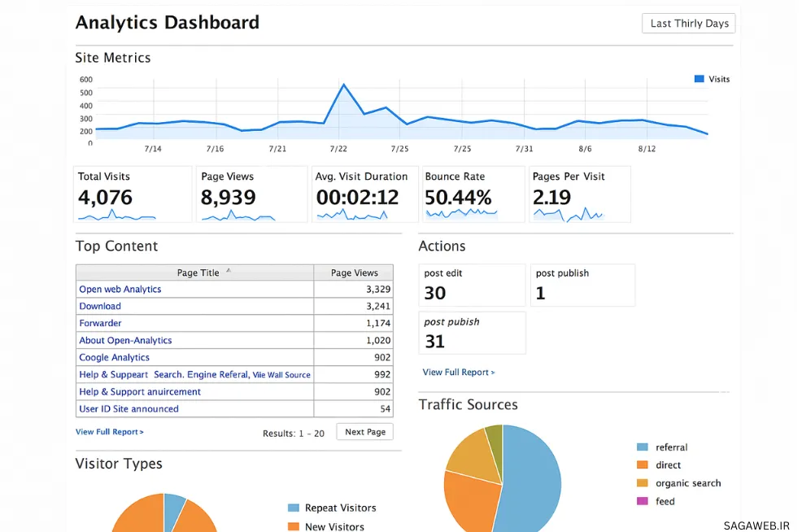Click the Bounce Rate sparkline graph
The image size is (802, 532).
[x=460, y=213]
